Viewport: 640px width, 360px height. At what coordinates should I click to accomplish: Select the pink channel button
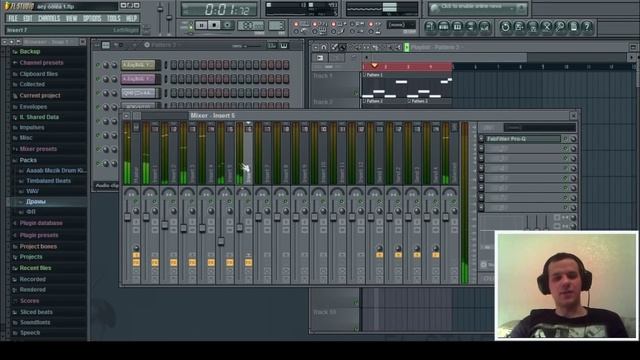tap(138, 79)
